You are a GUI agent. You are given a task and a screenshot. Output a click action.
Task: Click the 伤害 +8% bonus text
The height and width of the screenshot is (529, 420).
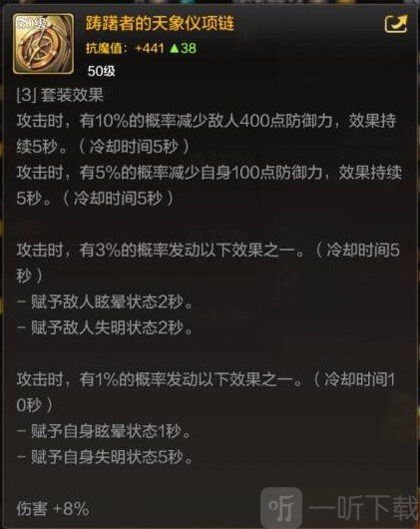pyautogui.click(x=53, y=509)
